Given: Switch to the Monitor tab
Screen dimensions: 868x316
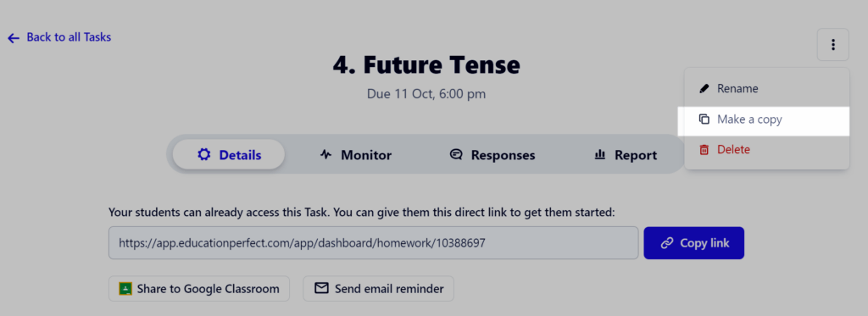Looking at the screenshot, I should tap(356, 155).
